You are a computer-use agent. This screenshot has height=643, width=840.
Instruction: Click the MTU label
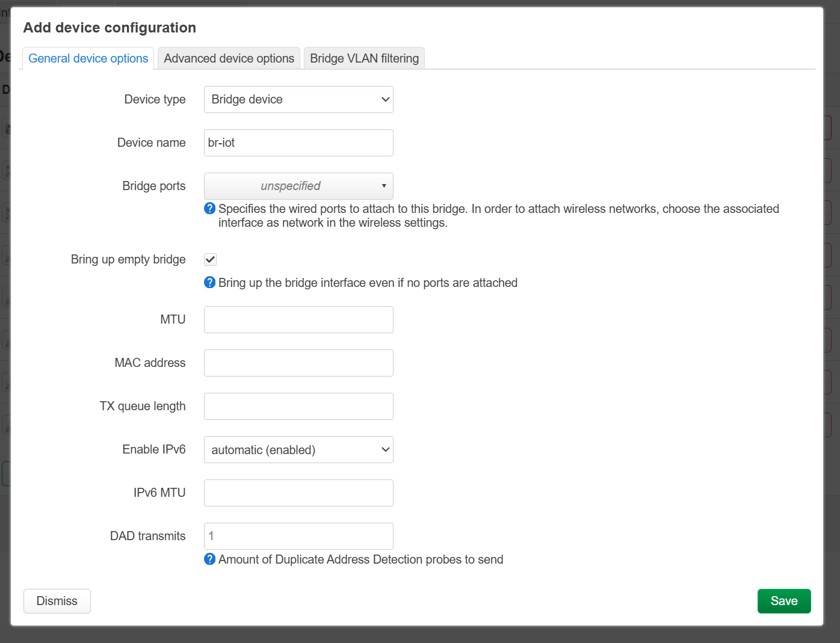173,319
